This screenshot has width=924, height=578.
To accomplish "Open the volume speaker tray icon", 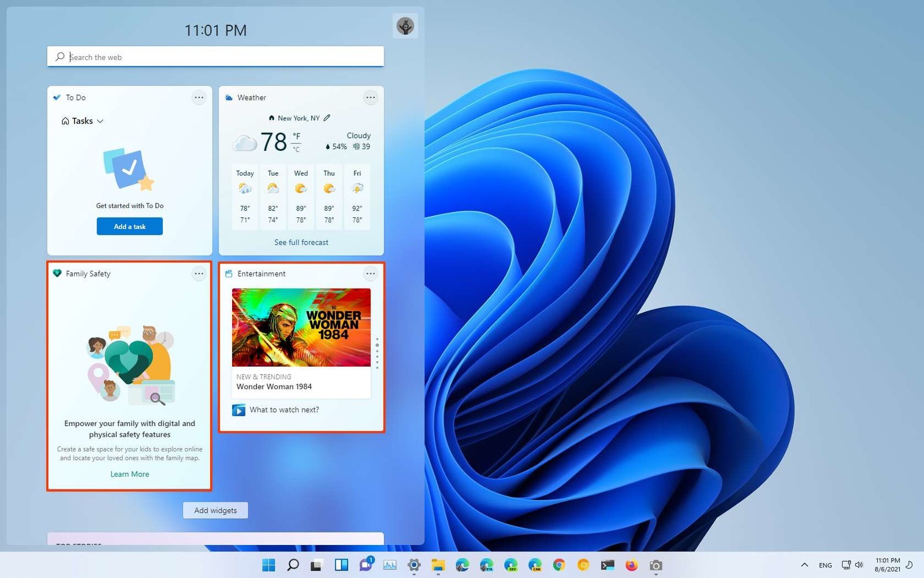I will pyautogui.click(x=859, y=565).
